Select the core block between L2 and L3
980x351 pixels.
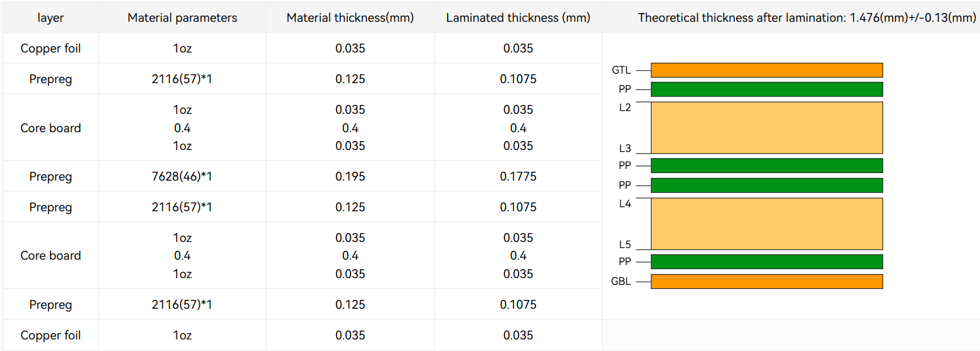767,127
